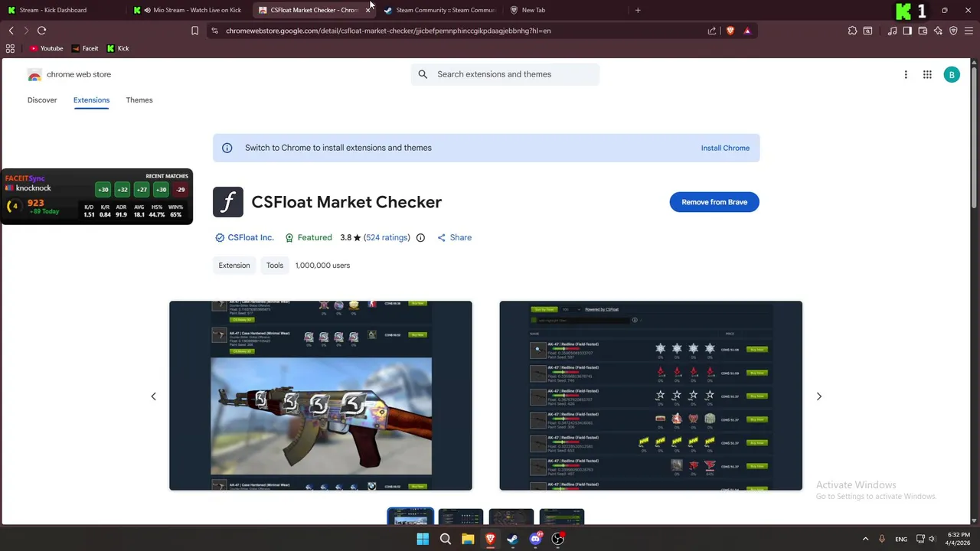Open Windows taskbar search
The height and width of the screenshot is (551, 980).
[x=445, y=539]
